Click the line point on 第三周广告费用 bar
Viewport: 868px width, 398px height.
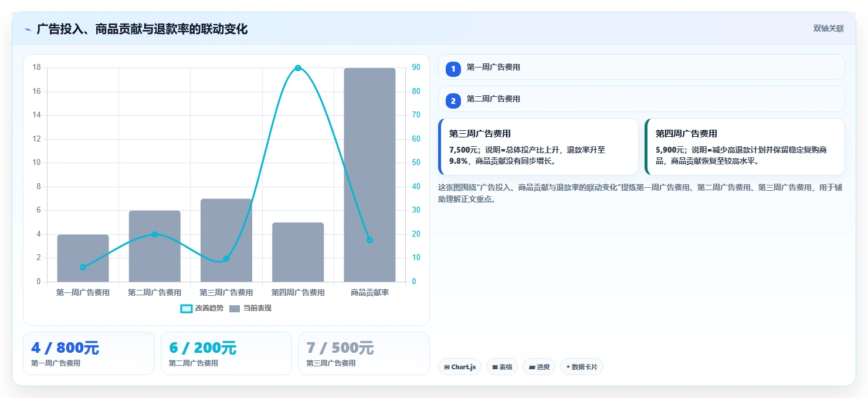point(226,259)
